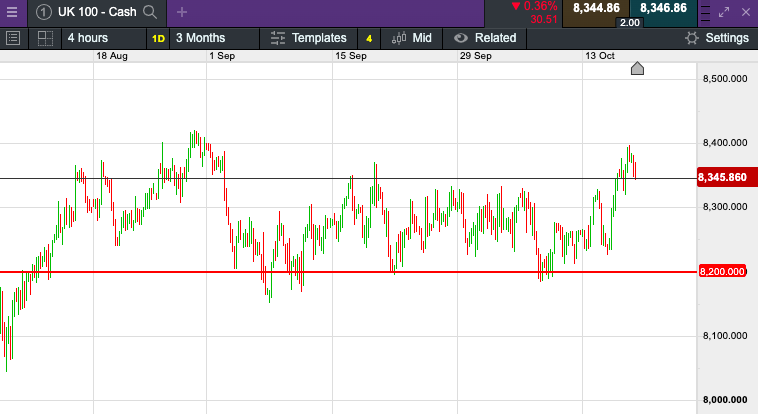
Task: Open the Mid chart type selector
Action: tap(411, 38)
